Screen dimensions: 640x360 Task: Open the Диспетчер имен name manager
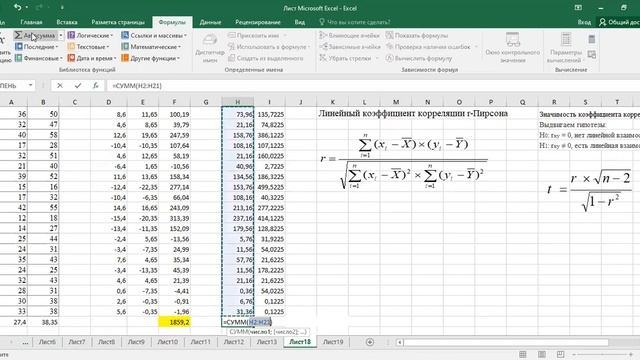pos(210,47)
